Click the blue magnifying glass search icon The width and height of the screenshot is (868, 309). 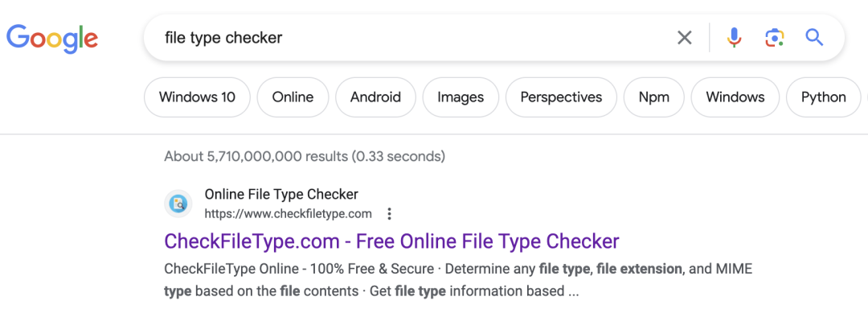coord(814,38)
